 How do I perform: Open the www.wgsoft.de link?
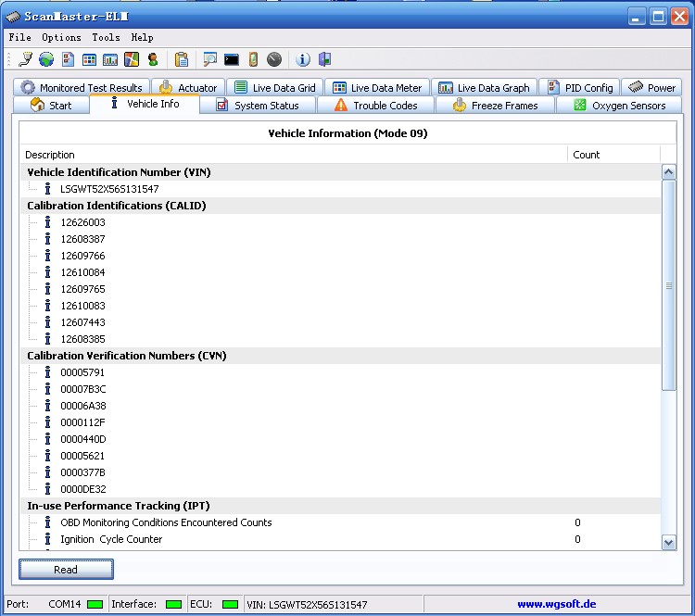pyautogui.click(x=556, y=604)
